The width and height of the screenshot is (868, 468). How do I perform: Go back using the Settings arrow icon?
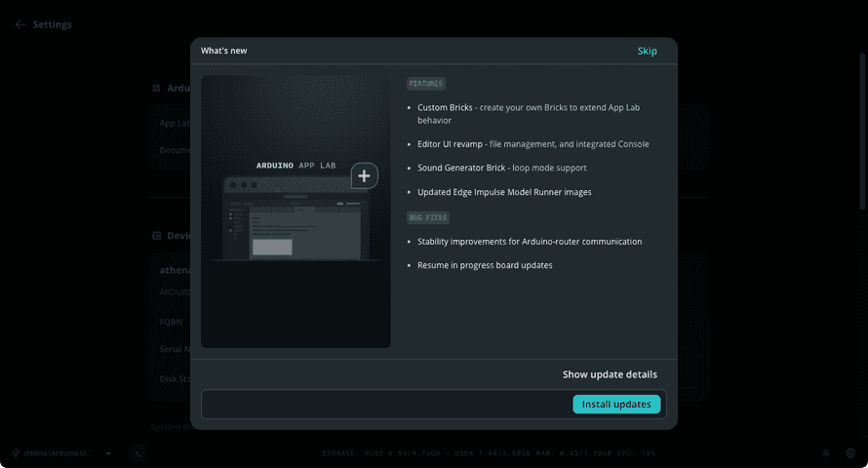click(20, 24)
